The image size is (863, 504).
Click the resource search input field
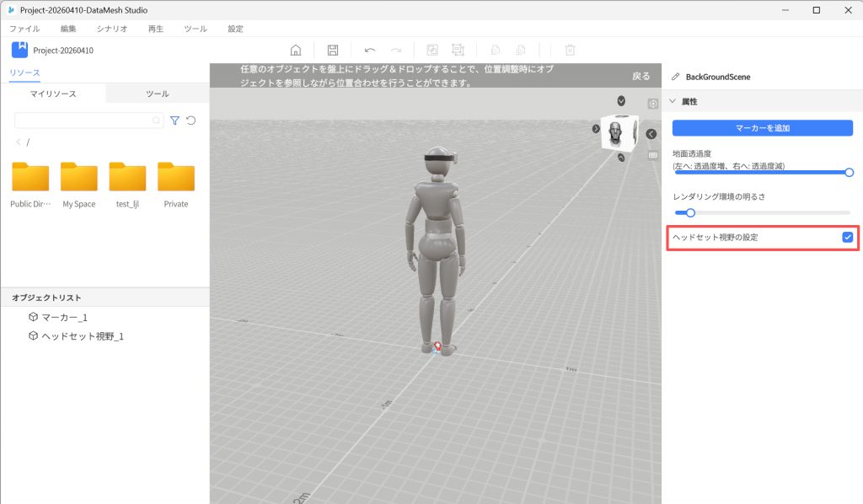[x=84, y=121]
